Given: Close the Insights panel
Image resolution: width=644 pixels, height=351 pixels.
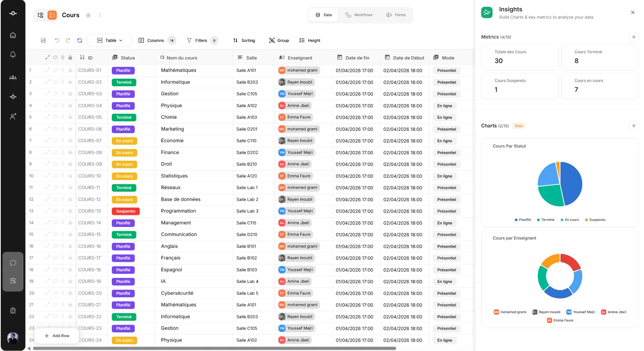Looking at the screenshot, I should tap(633, 12).
